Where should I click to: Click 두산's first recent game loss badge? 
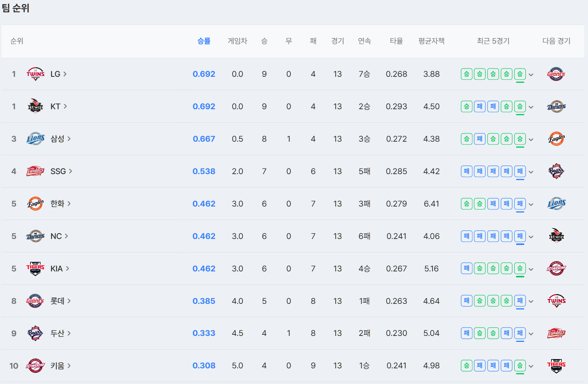(466, 333)
